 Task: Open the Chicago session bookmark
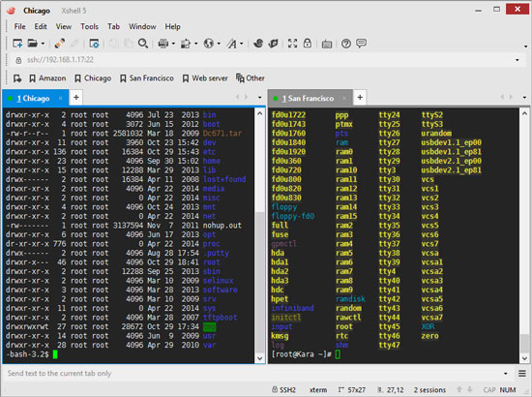93,78
